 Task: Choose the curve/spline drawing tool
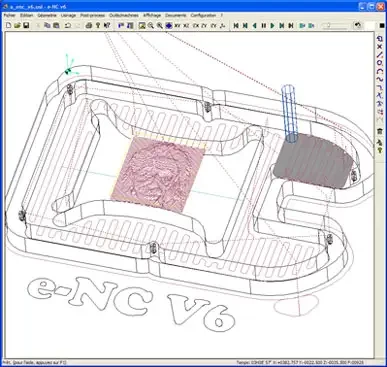coord(380,79)
